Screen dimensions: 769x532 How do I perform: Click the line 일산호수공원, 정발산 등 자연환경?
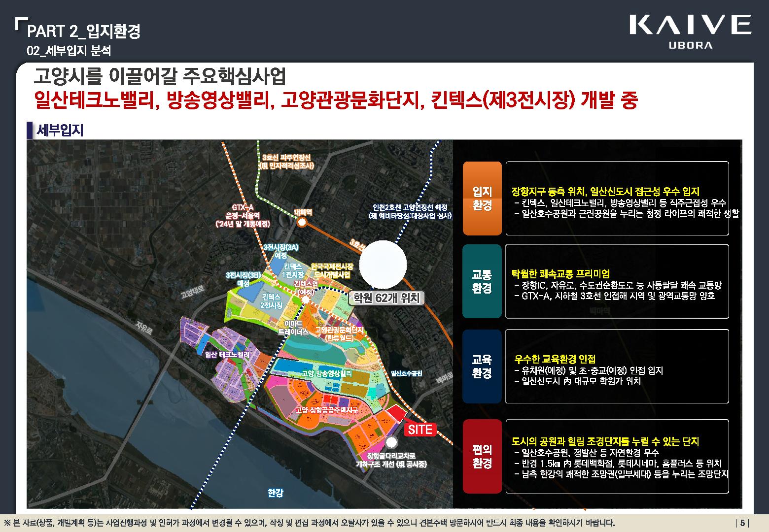pos(587,453)
